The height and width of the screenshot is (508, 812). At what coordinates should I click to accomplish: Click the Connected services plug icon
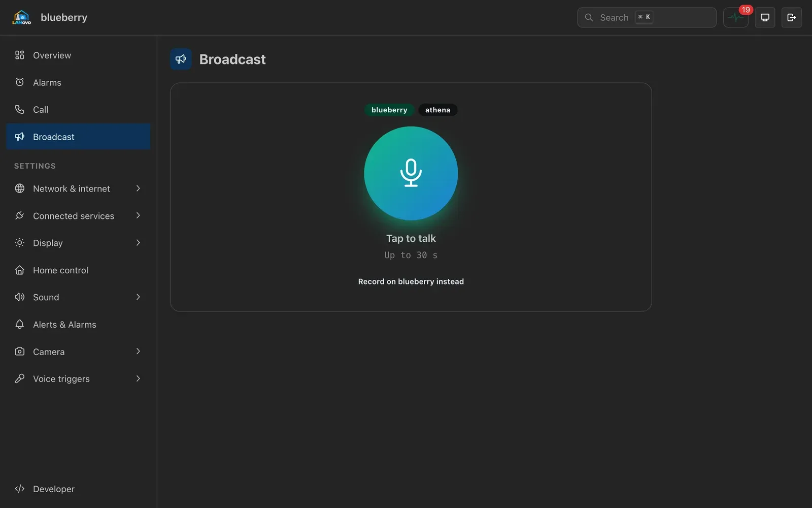[20, 215]
